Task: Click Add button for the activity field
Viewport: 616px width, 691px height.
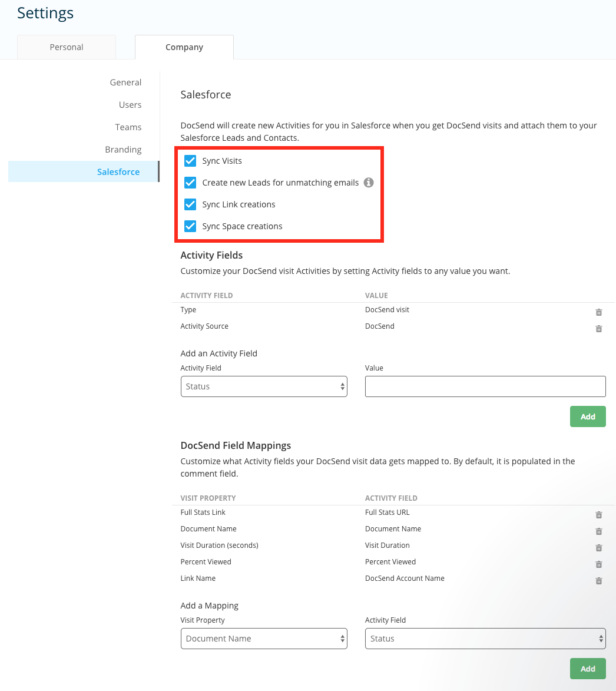Action: click(x=588, y=416)
